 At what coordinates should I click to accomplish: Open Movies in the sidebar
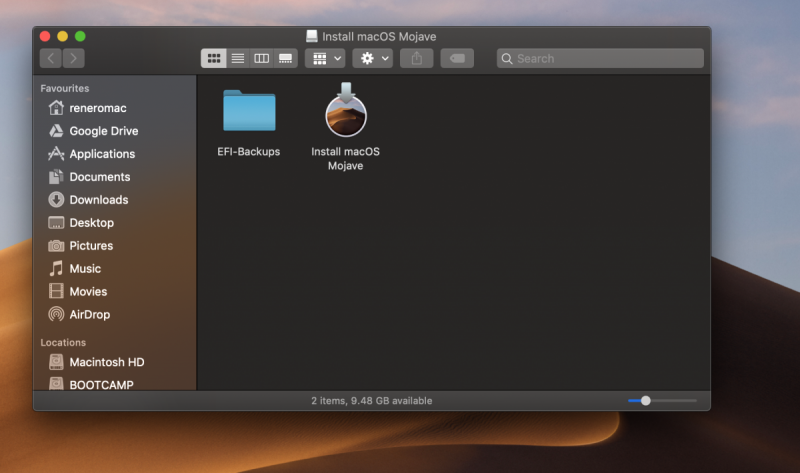[x=116, y=292]
